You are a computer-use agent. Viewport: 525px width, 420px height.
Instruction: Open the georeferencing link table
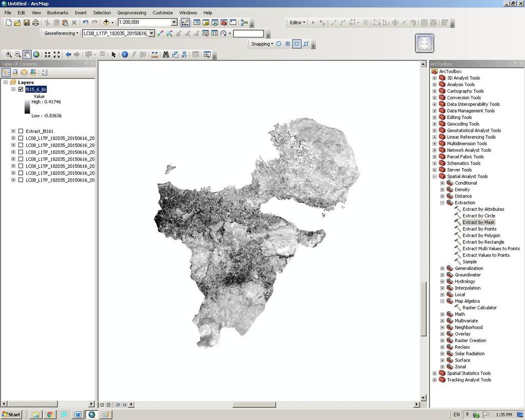coord(215,33)
